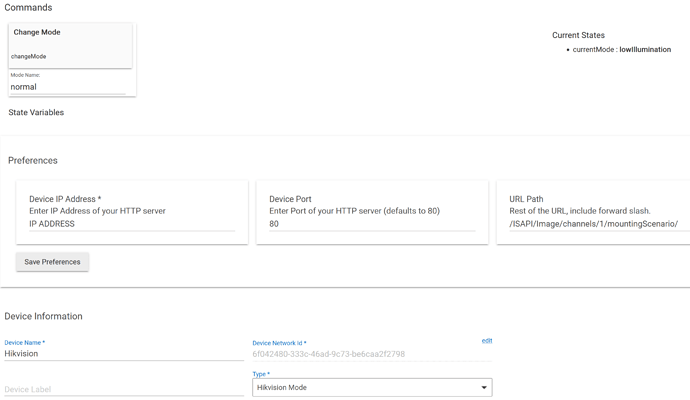Open the edit link for network id

coord(486,341)
